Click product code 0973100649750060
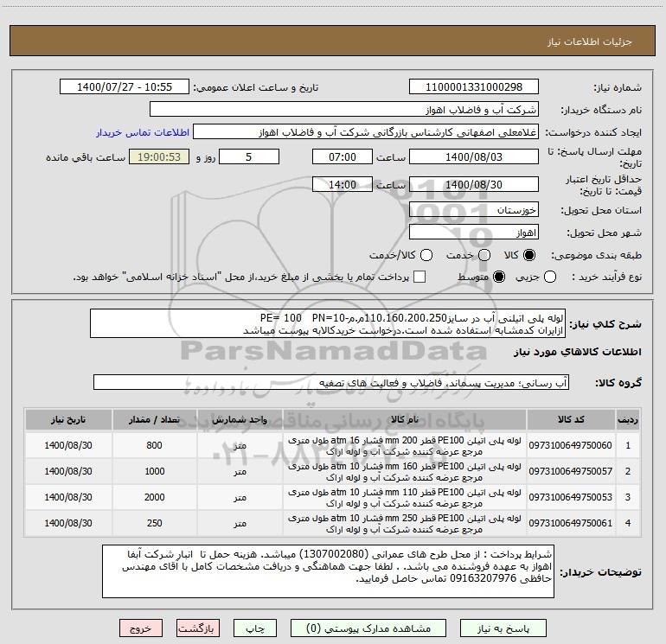The image size is (666, 644). pos(571,445)
